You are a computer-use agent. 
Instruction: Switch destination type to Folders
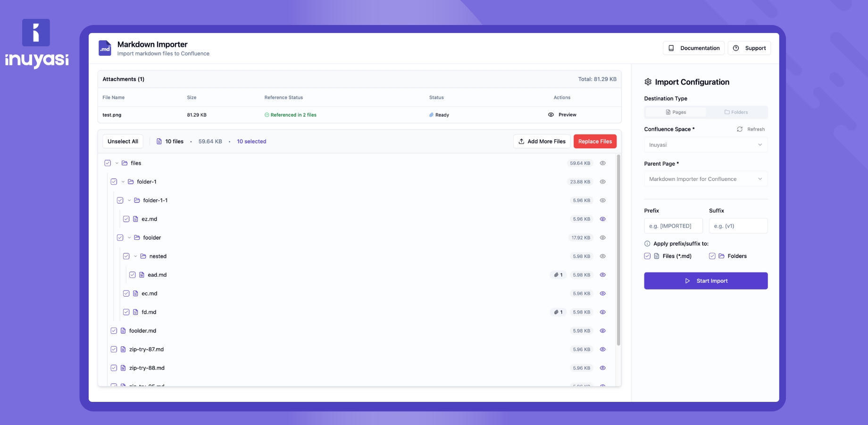pyautogui.click(x=736, y=112)
